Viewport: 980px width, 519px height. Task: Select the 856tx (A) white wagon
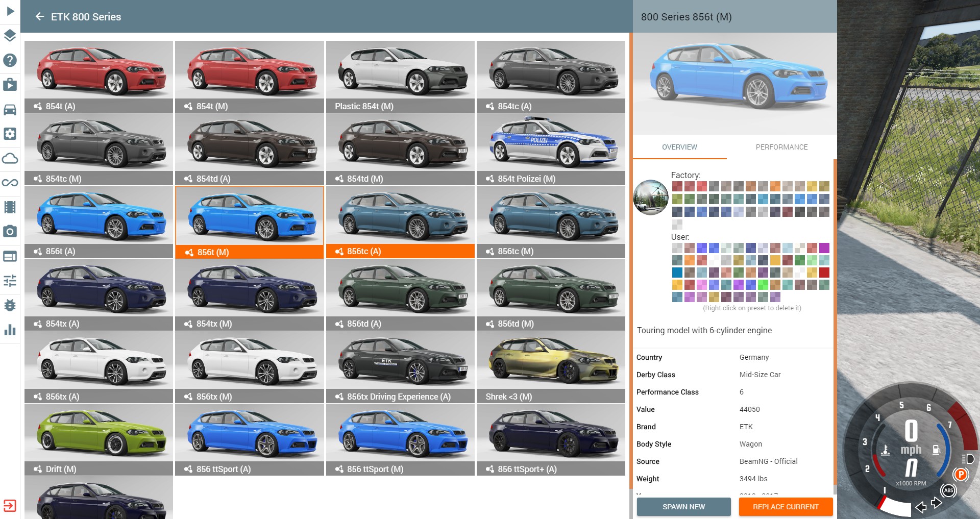(x=99, y=367)
